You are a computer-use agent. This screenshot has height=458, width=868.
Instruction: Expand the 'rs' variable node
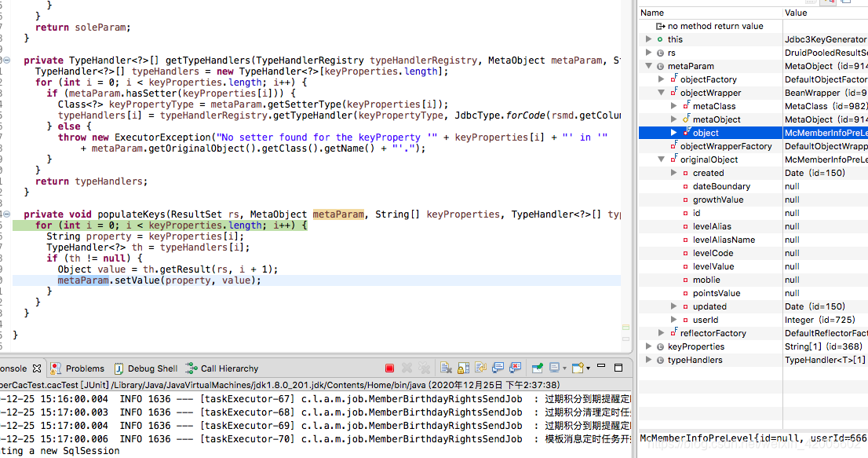[x=649, y=53]
